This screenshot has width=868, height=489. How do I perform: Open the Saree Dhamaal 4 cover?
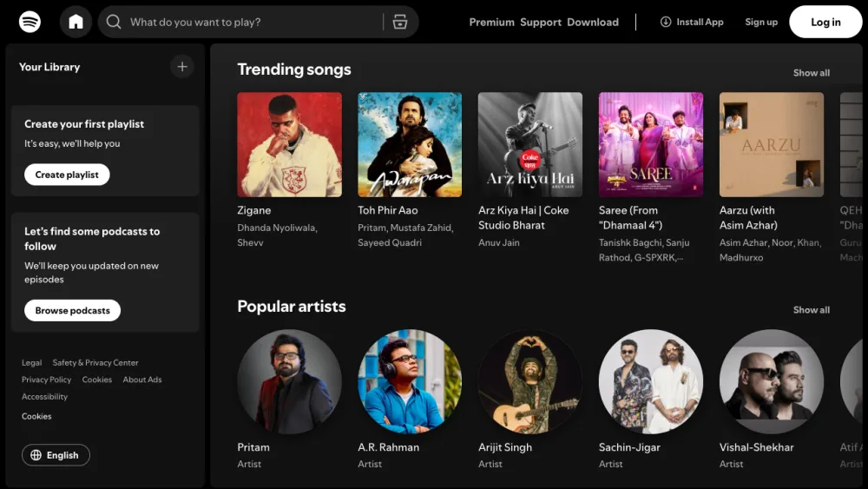651,144
